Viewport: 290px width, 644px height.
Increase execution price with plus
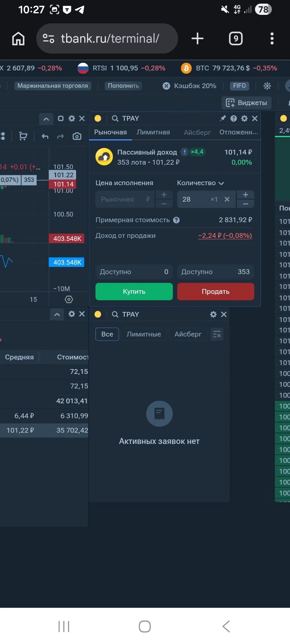pyautogui.click(x=164, y=195)
